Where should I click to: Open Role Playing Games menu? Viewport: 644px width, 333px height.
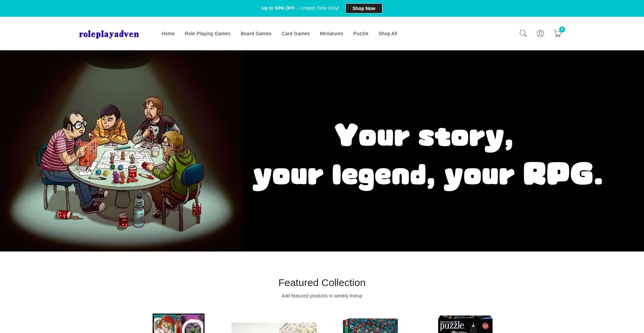tap(208, 34)
